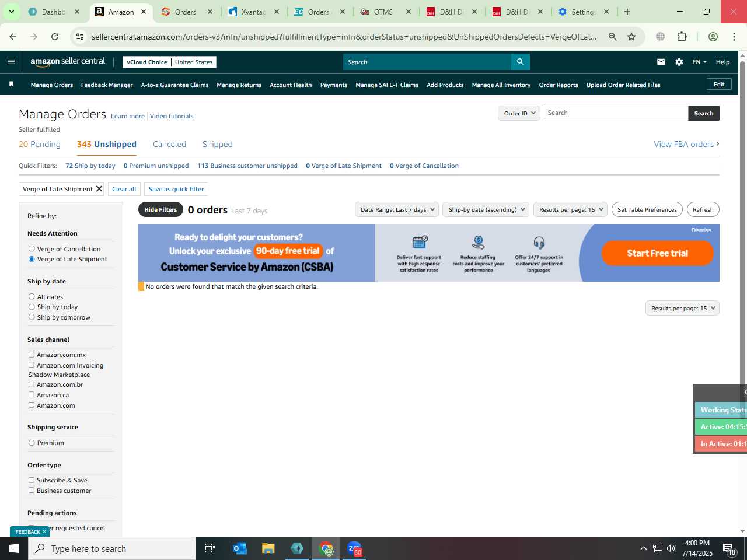The width and height of the screenshot is (747, 560).
Task: Open Ship-by date ascending sort dropdown
Action: [x=486, y=209]
